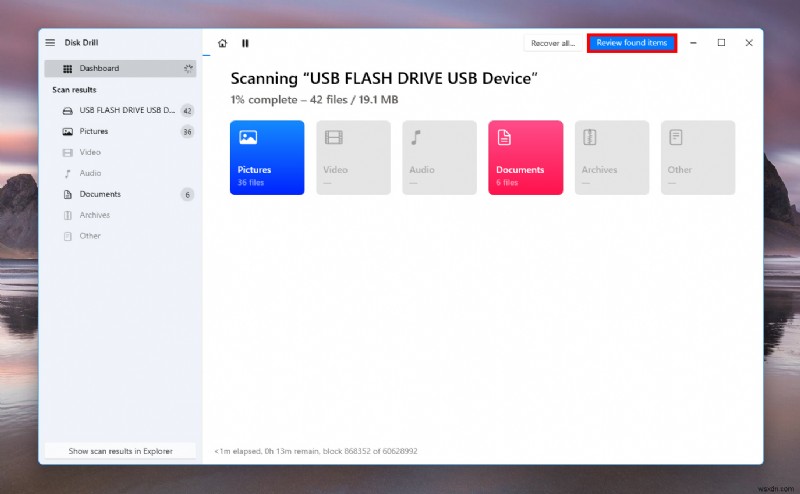This screenshot has height=494, width=800.
Task: Click the zip icon beside sidebar Archives
Action: (x=67, y=215)
